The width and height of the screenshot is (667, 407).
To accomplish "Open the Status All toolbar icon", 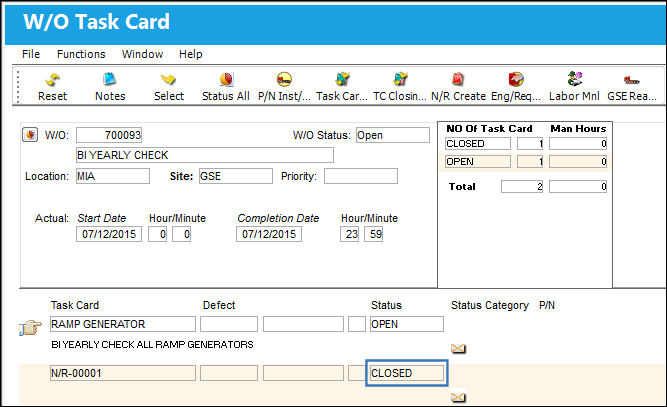I will [x=226, y=79].
